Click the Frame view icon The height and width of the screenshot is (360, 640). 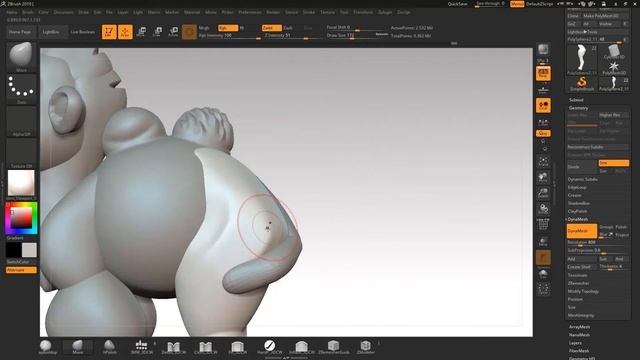pyautogui.click(x=543, y=161)
